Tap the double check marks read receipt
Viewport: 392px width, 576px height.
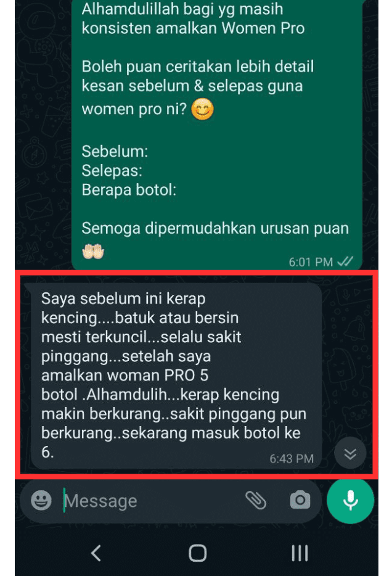click(345, 261)
